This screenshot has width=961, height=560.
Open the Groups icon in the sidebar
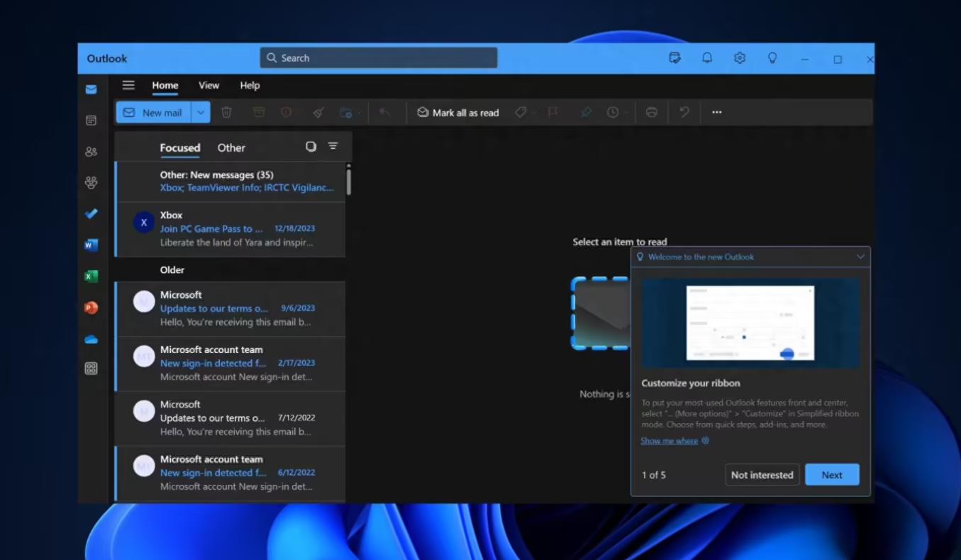[x=91, y=182]
